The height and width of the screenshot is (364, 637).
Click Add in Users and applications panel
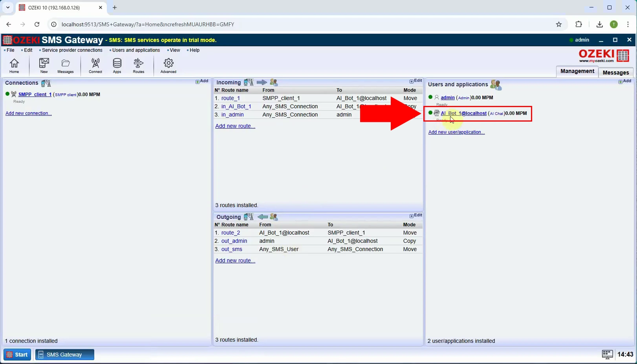(x=624, y=81)
